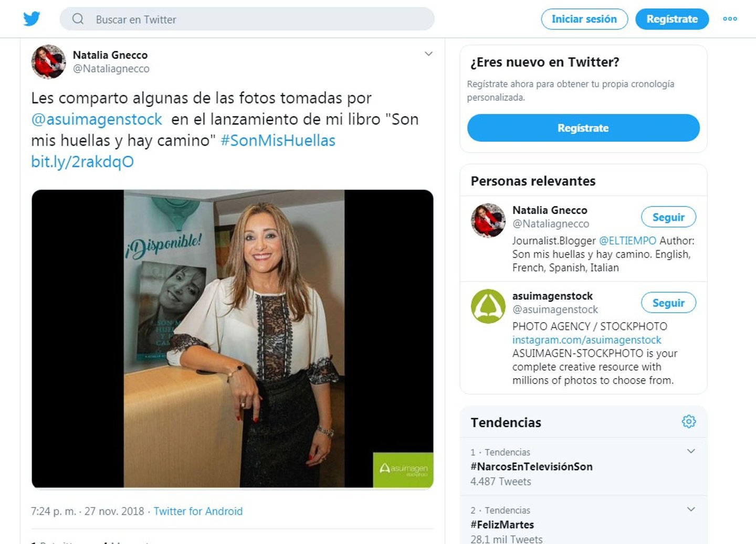The height and width of the screenshot is (544, 756).
Task: Click the search magnifier icon
Action: click(x=78, y=19)
